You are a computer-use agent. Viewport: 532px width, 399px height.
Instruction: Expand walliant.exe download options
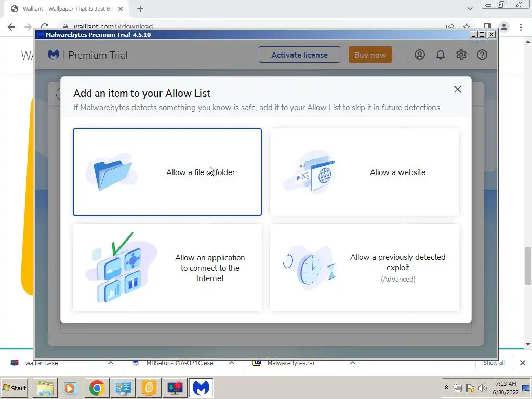tap(111, 363)
